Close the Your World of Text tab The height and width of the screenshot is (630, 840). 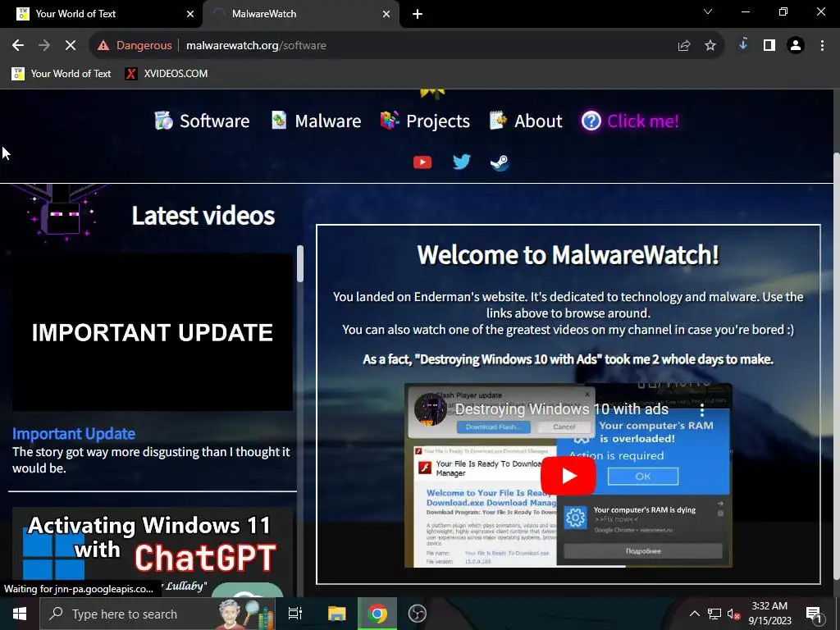point(189,14)
